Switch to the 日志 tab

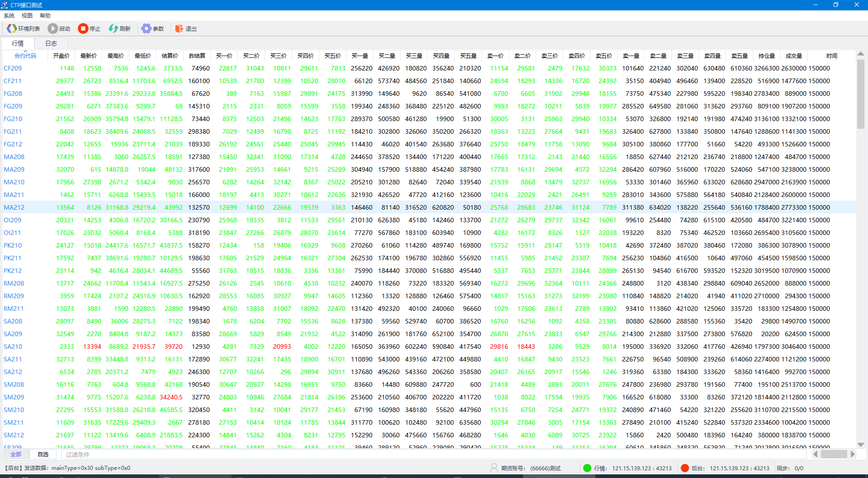51,43
